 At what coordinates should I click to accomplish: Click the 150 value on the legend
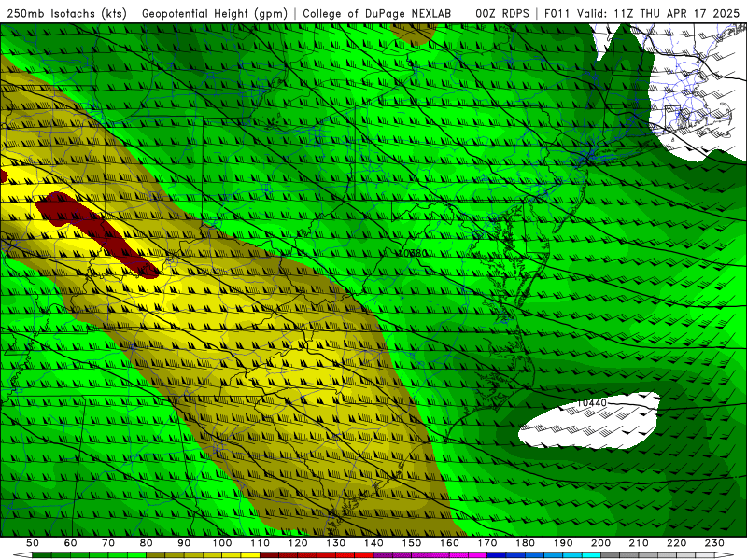[x=412, y=543]
